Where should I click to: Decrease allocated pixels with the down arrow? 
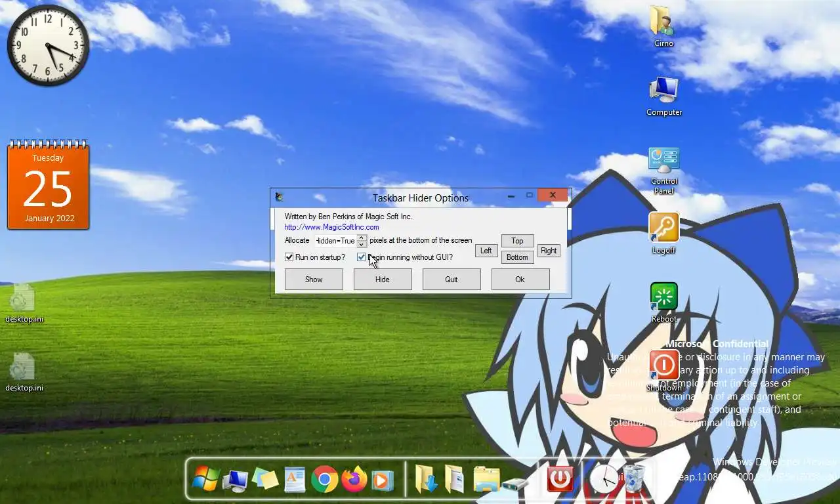tap(362, 244)
